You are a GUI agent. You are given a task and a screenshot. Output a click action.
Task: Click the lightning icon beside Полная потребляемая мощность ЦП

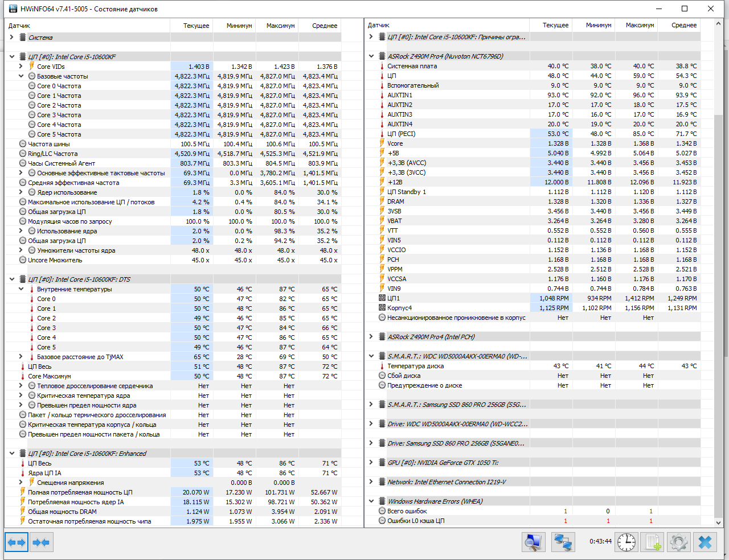click(23, 492)
